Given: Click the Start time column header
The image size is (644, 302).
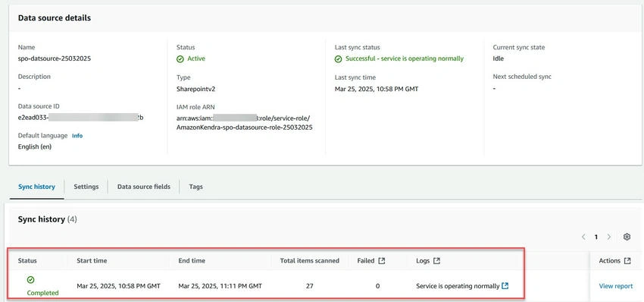Looking at the screenshot, I should pos(92,260).
